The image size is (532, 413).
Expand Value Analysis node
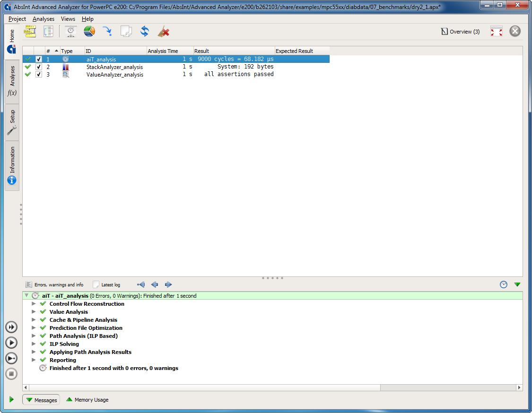point(34,311)
